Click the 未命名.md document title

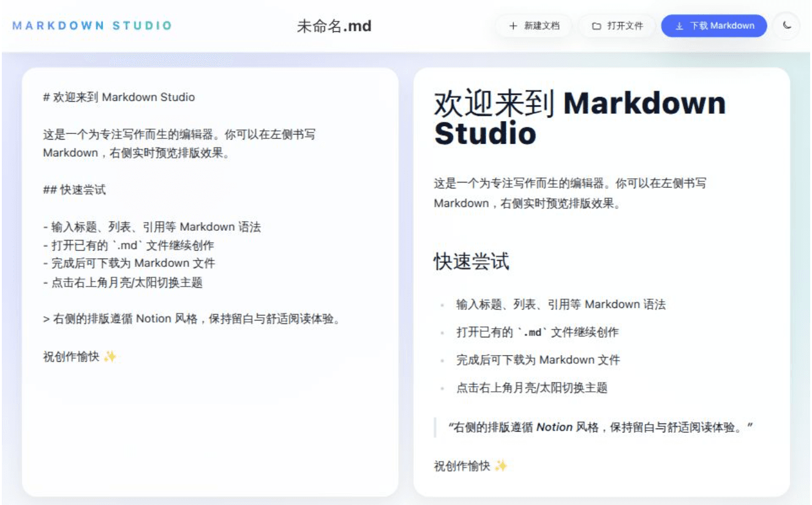pyautogui.click(x=334, y=26)
